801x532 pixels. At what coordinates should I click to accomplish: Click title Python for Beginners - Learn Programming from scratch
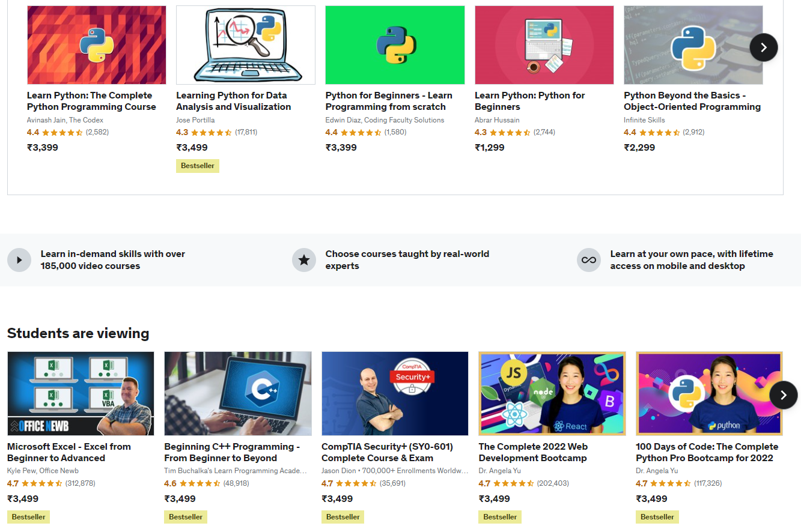coord(389,101)
